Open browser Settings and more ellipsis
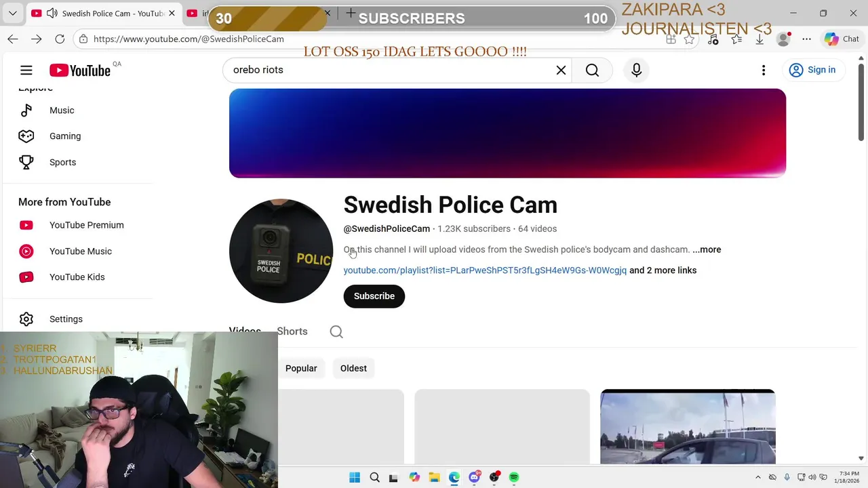868x488 pixels. (806, 39)
